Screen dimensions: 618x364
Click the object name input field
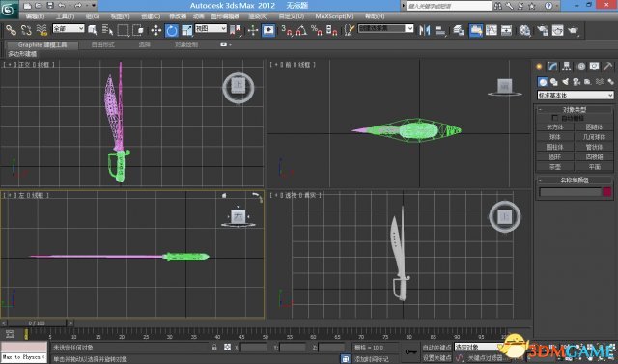(571, 192)
